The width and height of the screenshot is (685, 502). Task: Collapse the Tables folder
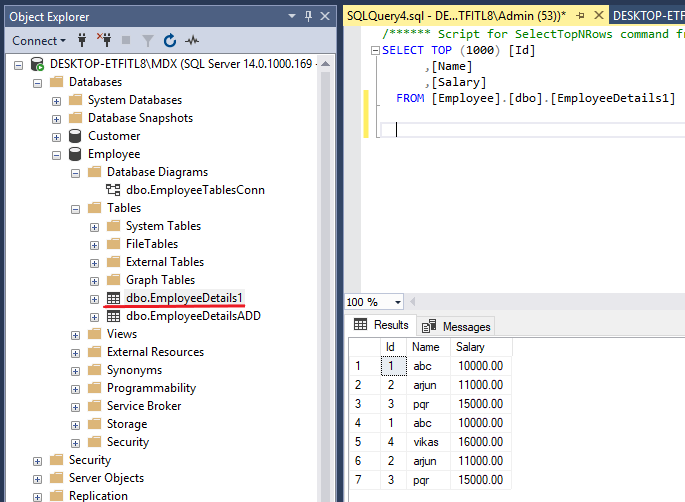point(76,209)
